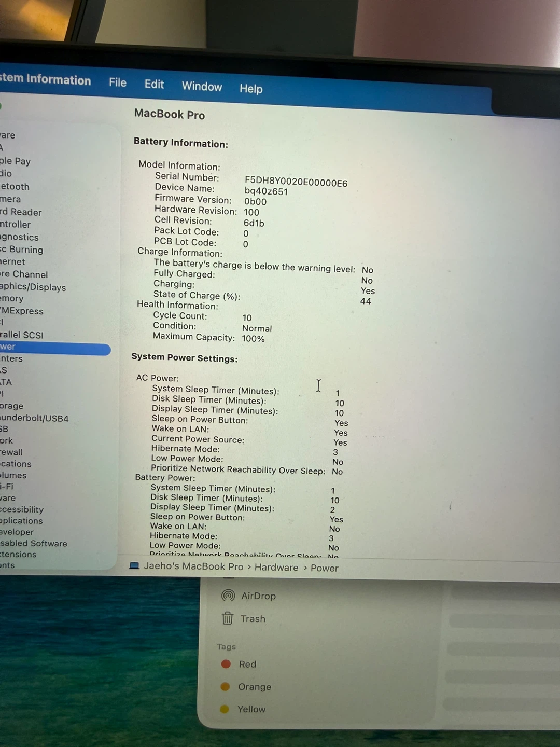Select the Red tag dot
Image resolution: width=560 pixels, height=747 pixels.
226,664
